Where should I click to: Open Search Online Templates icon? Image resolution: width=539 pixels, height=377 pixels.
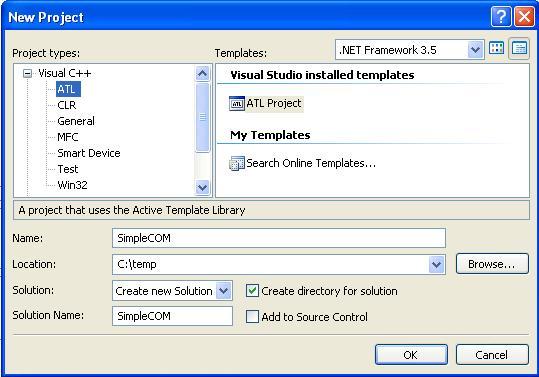[237, 164]
